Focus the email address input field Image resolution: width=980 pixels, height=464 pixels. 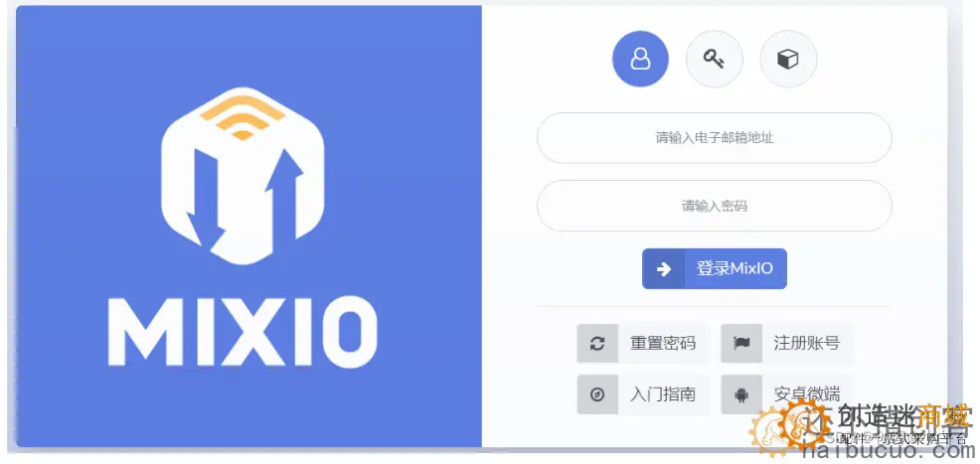pos(714,138)
